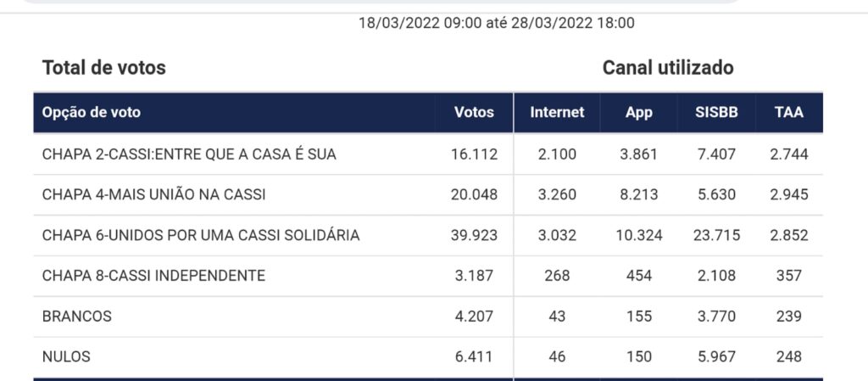Image resolution: width=868 pixels, height=381 pixels.
Task: Click the "NULOS" row label
Action: pyautogui.click(x=66, y=357)
